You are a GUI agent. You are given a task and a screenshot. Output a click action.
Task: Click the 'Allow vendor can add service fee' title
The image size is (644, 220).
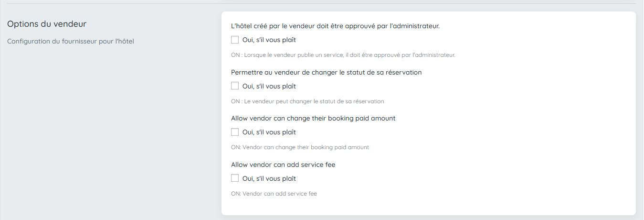coord(283,165)
